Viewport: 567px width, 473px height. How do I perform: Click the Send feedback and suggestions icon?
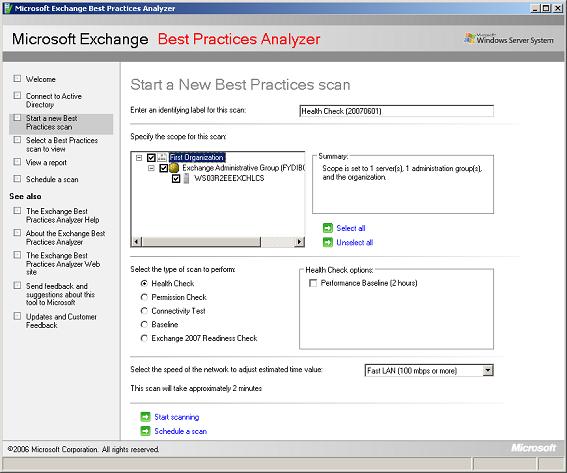[17, 285]
